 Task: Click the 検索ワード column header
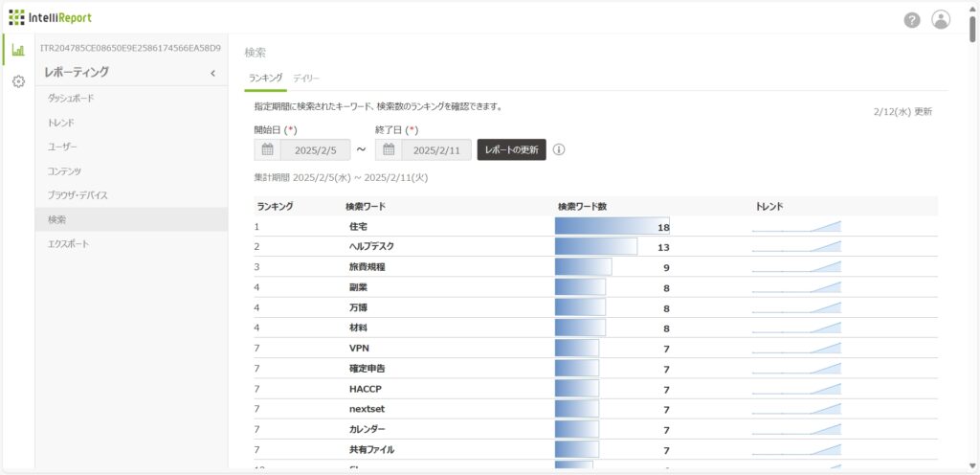click(x=366, y=206)
